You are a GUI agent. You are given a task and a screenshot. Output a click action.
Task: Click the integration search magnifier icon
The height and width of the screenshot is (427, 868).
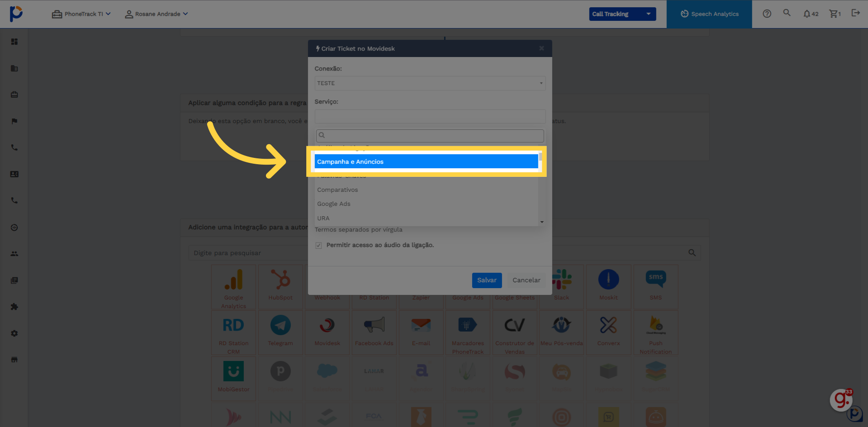click(x=692, y=253)
